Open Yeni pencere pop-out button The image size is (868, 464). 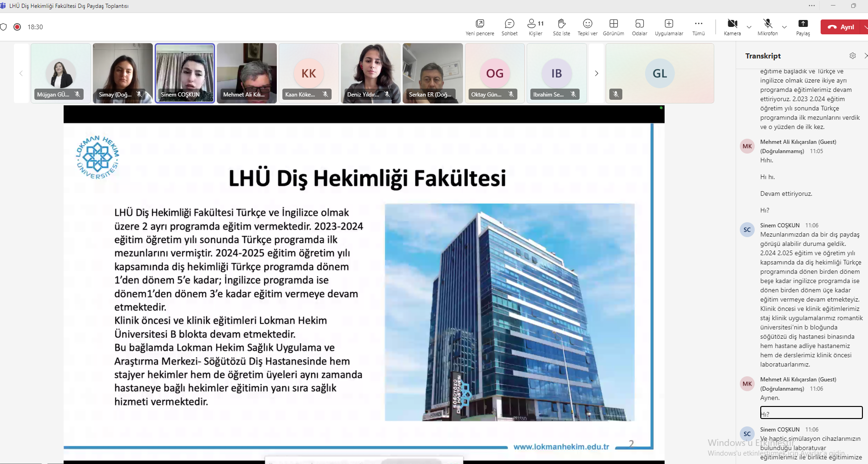[480, 27]
